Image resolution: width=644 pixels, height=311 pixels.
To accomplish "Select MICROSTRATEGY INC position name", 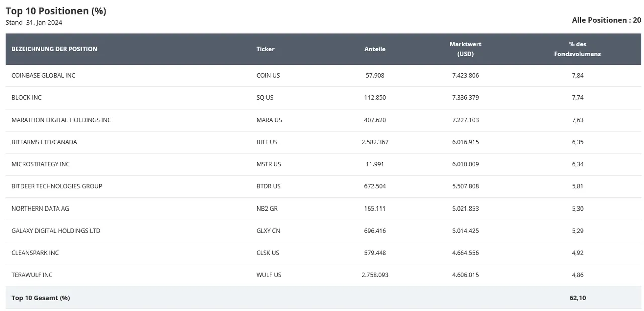I will coord(40,164).
